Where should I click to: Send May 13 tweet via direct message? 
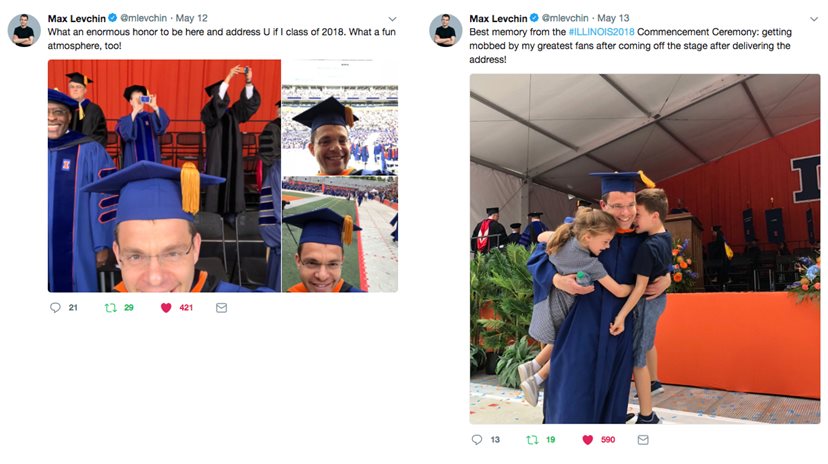(x=642, y=439)
